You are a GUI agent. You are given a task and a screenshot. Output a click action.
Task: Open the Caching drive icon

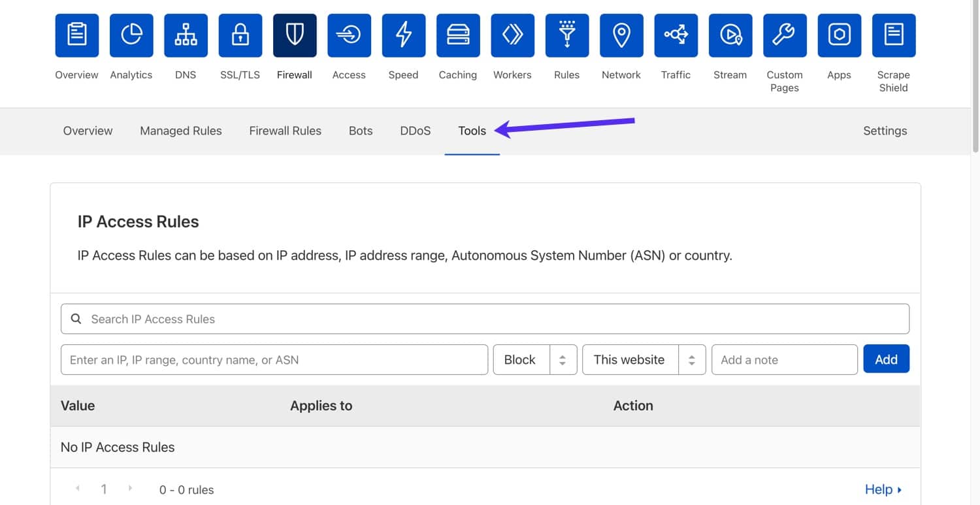458,35
